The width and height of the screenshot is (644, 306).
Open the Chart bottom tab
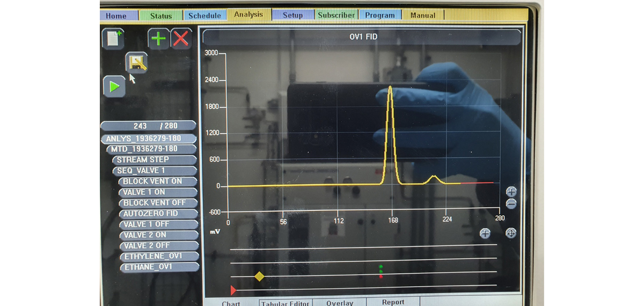point(231,303)
